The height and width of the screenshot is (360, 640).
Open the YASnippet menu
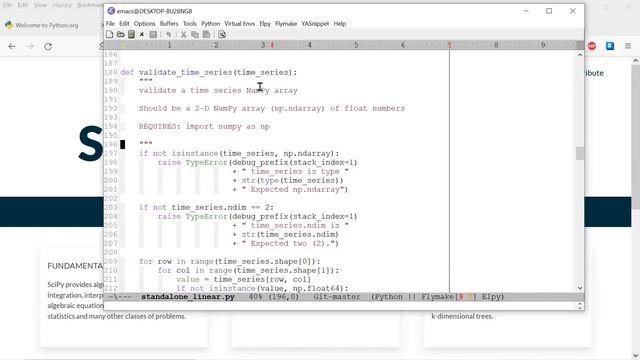point(315,24)
